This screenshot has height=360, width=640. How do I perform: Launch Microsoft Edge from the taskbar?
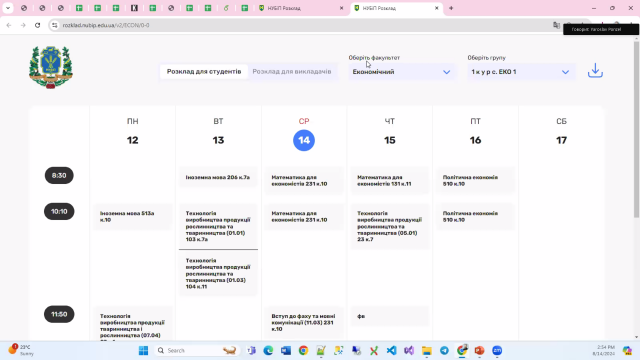268,351
